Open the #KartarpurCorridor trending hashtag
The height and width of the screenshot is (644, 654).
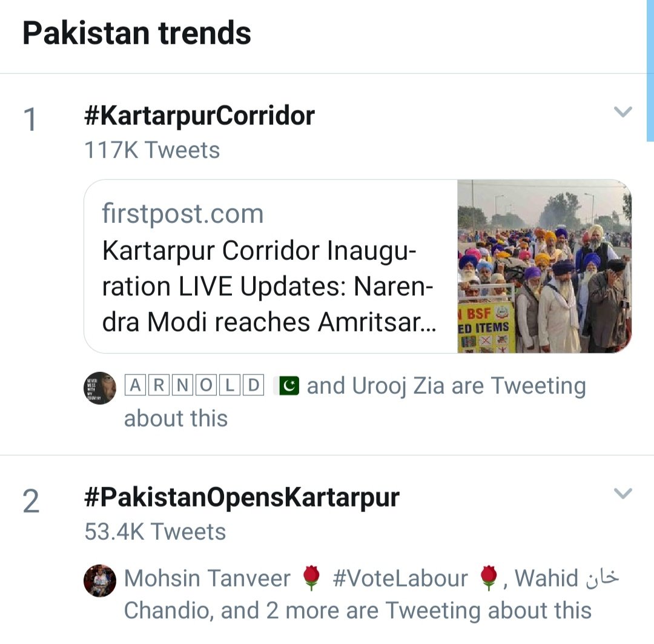(199, 116)
